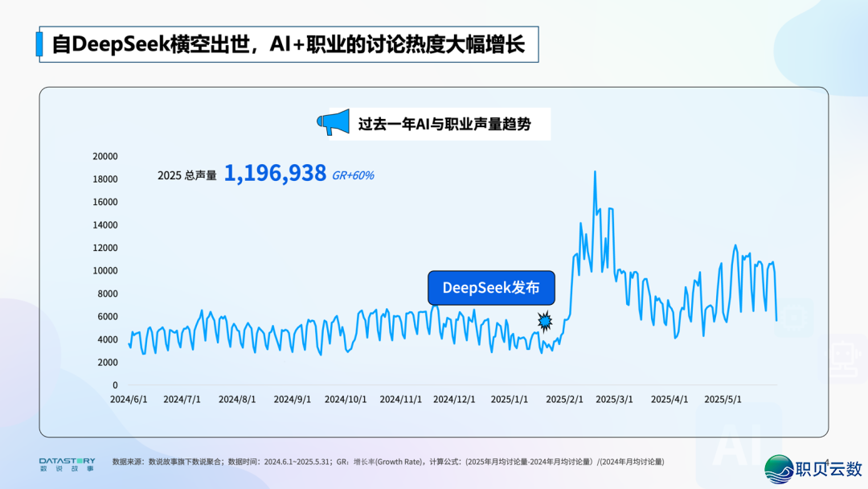Click the blue megaphone icon
Screen dimensions: 868x489
(x=334, y=122)
